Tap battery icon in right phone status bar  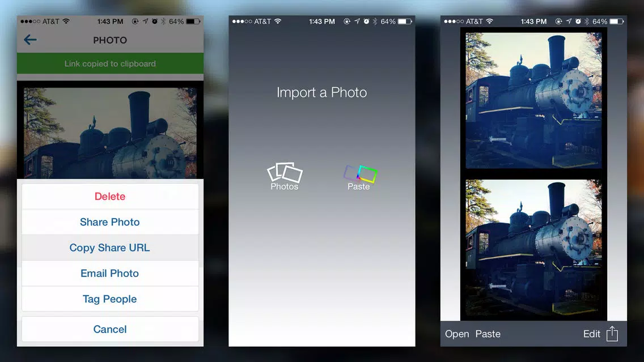pos(616,22)
